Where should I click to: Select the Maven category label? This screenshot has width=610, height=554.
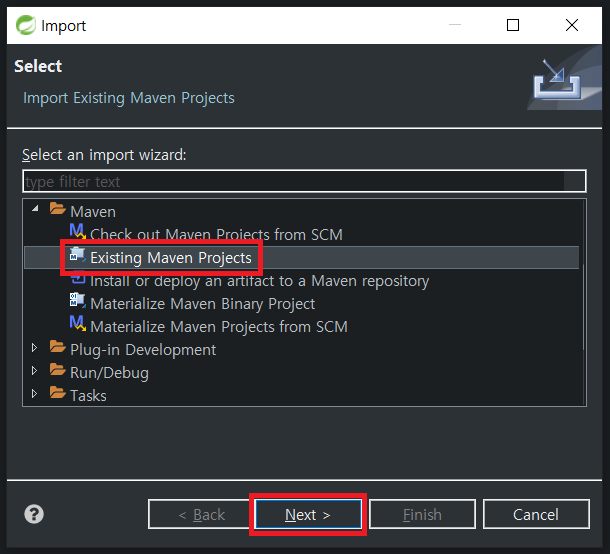(93, 212)
